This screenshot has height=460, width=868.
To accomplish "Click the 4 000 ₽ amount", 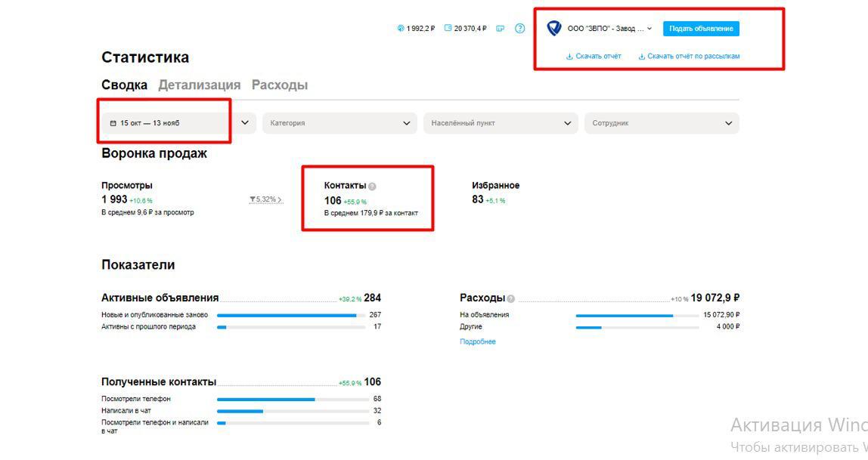I will [728, 327].
